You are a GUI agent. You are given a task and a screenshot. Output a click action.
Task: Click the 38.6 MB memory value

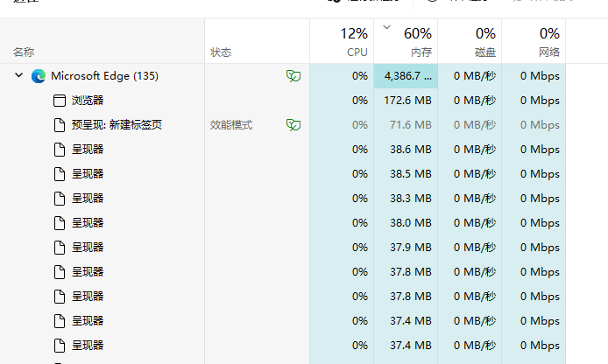(411, 150)
